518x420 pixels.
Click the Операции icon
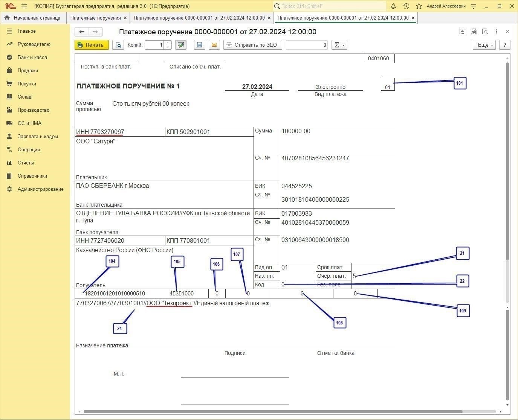(x=9, y=149)
